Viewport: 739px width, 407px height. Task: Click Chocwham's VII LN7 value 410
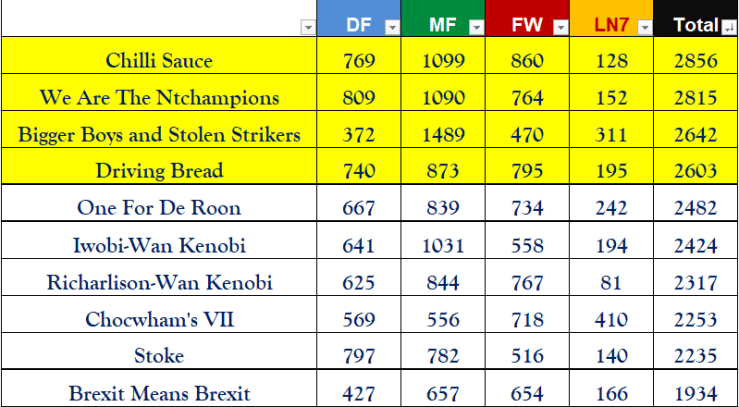(611, 319)
